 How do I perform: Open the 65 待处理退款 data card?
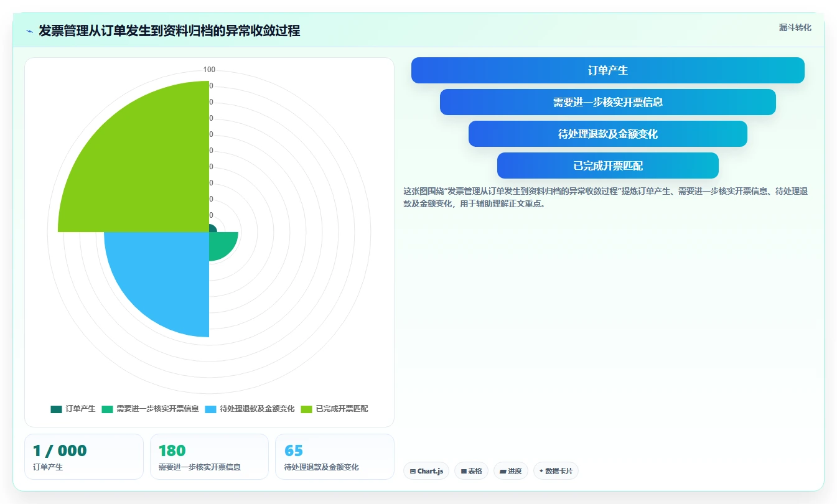pyautogui.click(x=335, y=457)
